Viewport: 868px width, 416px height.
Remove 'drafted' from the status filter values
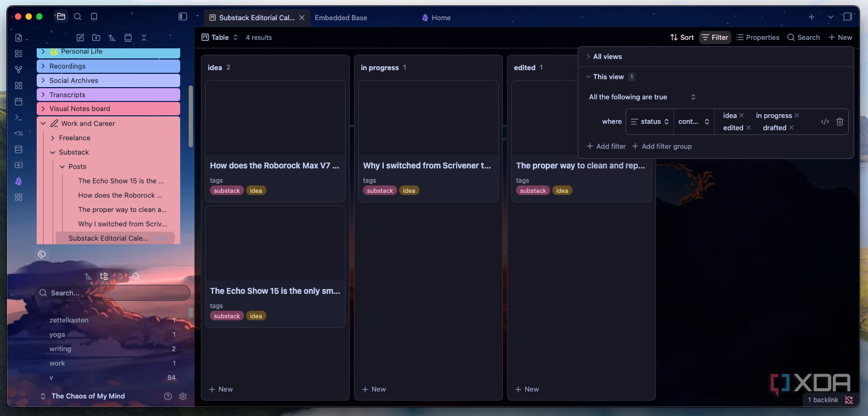pos(791,128)
